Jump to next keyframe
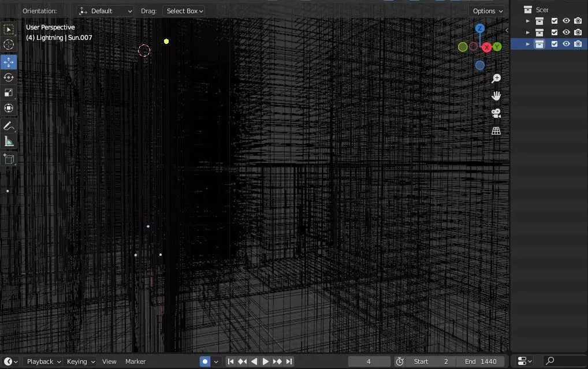This screenshot has height=369, width=588. click(x=277, y=361)
